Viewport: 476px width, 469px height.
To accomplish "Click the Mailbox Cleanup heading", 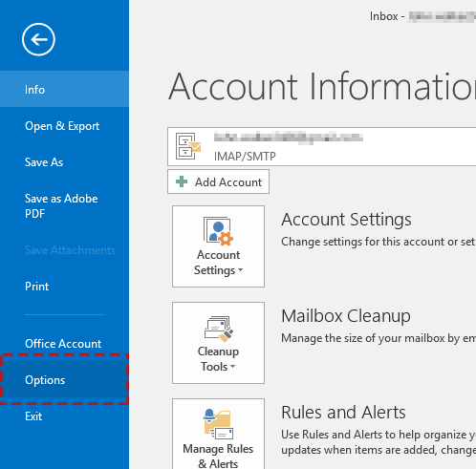I will tap(346, 316).
